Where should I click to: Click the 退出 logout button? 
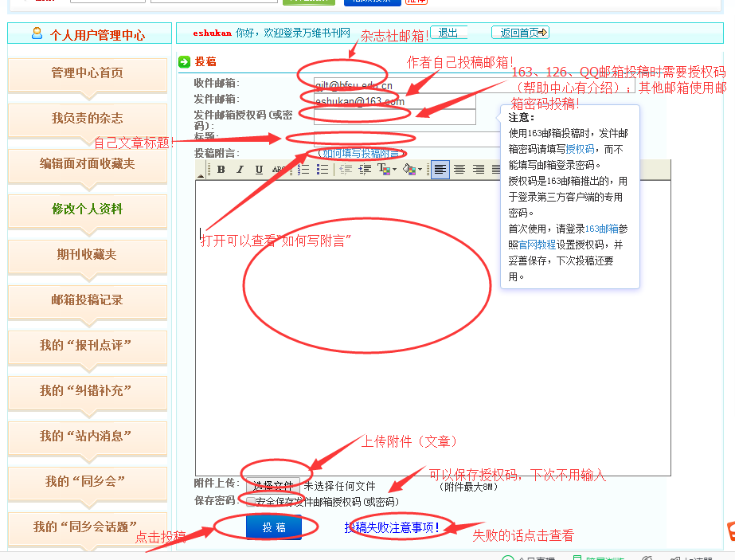coord(448,33)
